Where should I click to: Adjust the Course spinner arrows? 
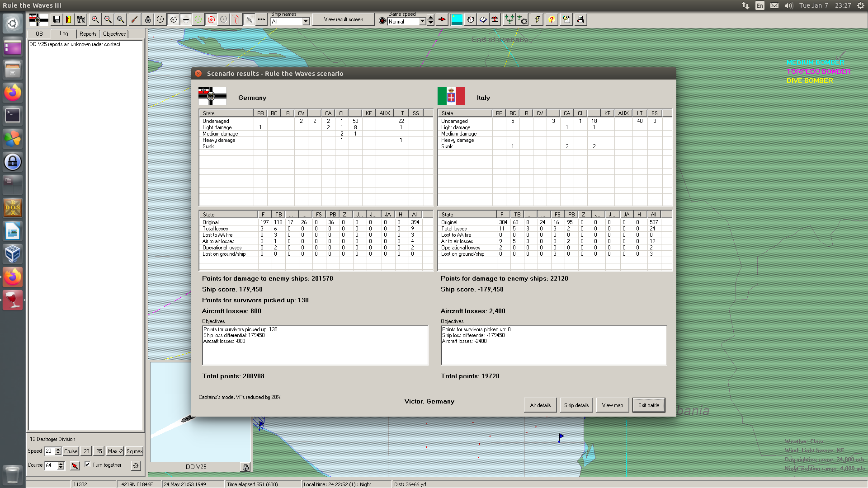[61, 465]
